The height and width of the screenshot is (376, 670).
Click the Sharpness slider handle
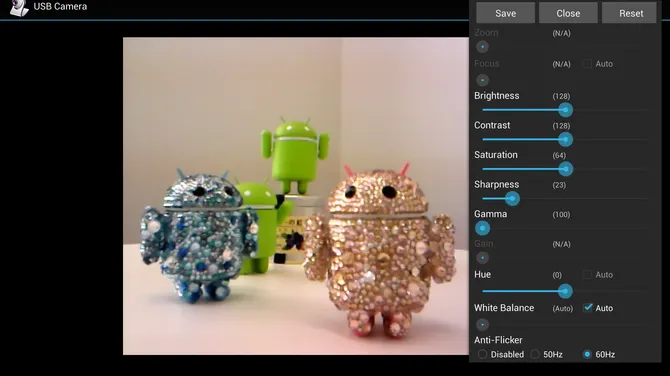tap(512, 199)
